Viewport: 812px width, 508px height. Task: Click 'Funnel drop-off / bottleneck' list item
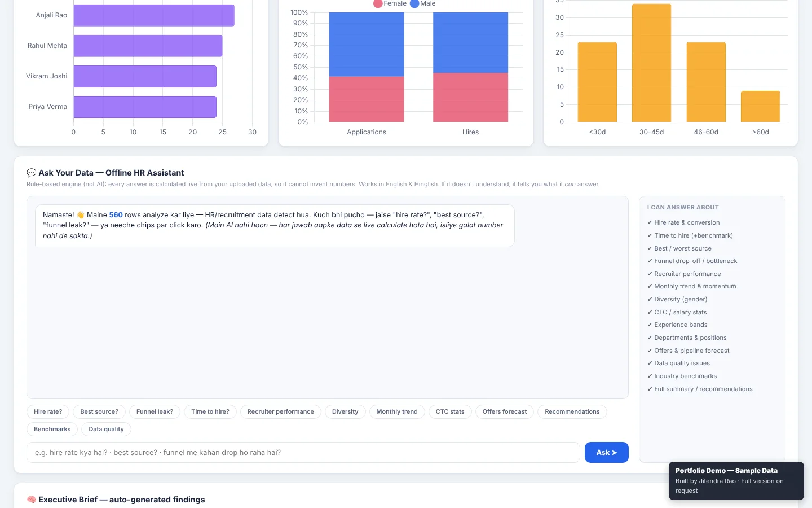(692, 261)
